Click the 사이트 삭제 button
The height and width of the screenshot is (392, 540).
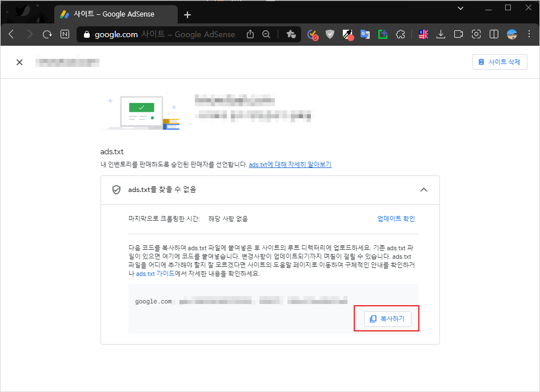pyautogui.click(x=499, y=62)
